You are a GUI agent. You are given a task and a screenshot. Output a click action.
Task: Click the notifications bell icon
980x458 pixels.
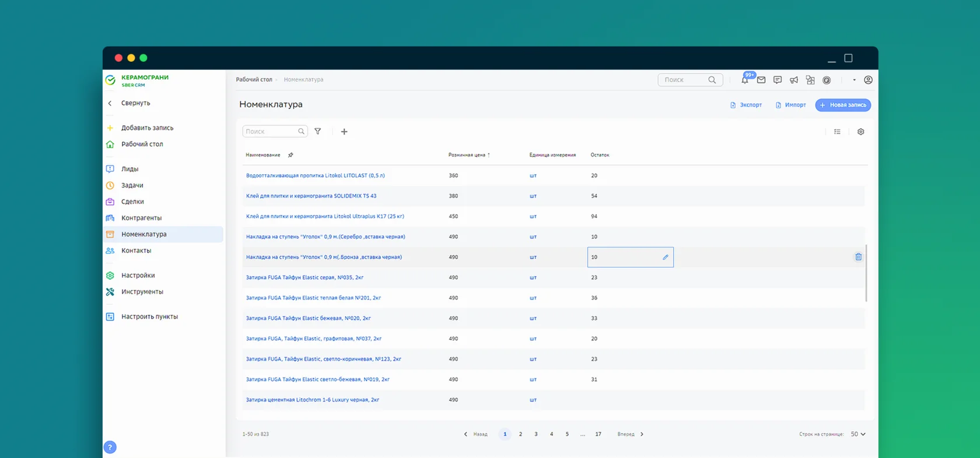[x=745, y=80]
